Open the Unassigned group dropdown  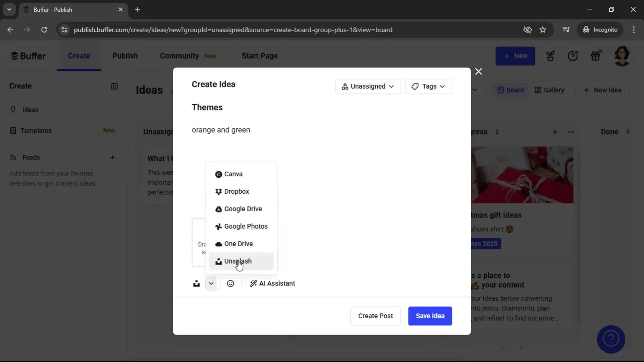click(x=368, y=86)
